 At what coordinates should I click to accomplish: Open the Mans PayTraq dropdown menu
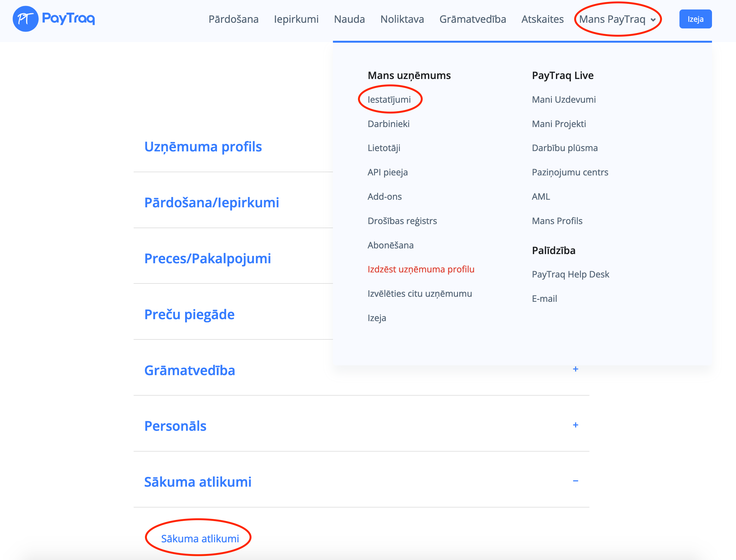617,19
